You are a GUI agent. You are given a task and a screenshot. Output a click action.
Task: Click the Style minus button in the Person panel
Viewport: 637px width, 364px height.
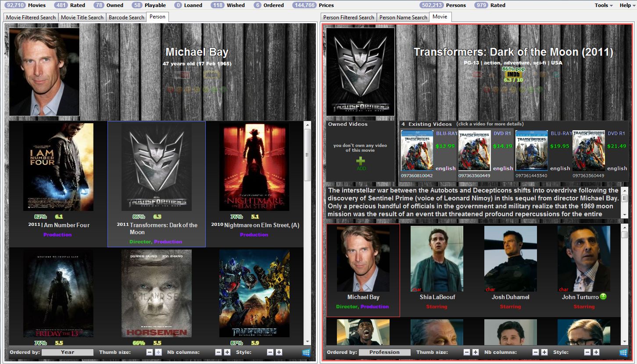coord(270,352)
